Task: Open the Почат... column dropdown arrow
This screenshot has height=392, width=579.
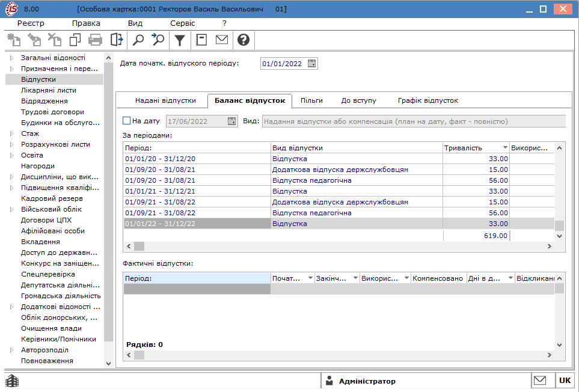Action: [310, 278]
